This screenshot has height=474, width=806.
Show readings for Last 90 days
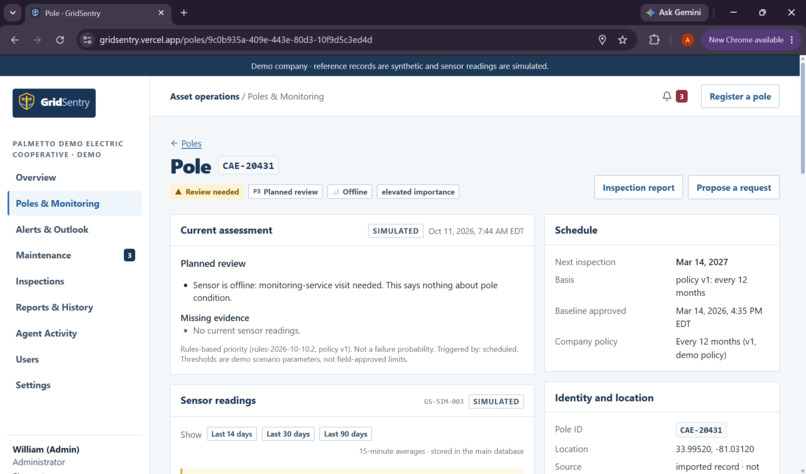pyautogui.click(x=345, y=434)
